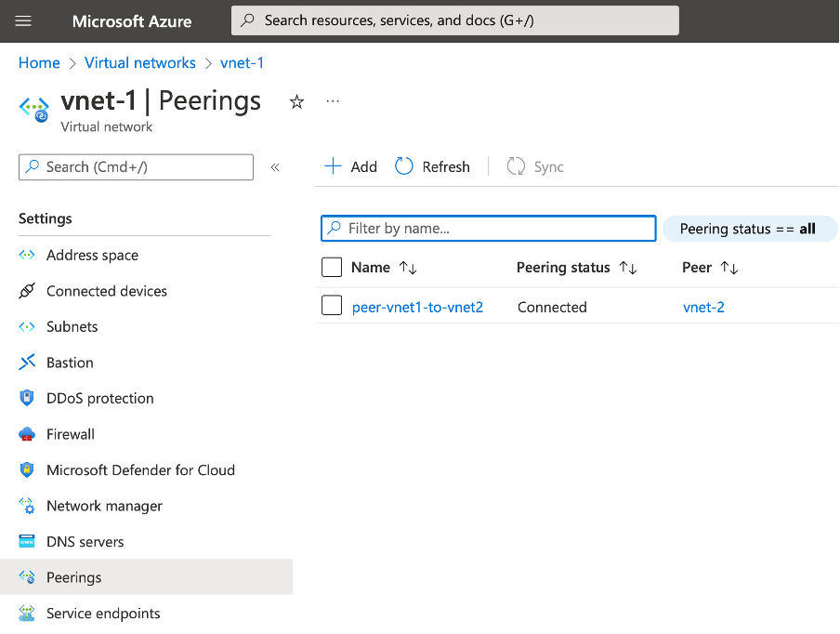
Task: Click the Microsoft Defender shield icon
Action: (27, 470)
